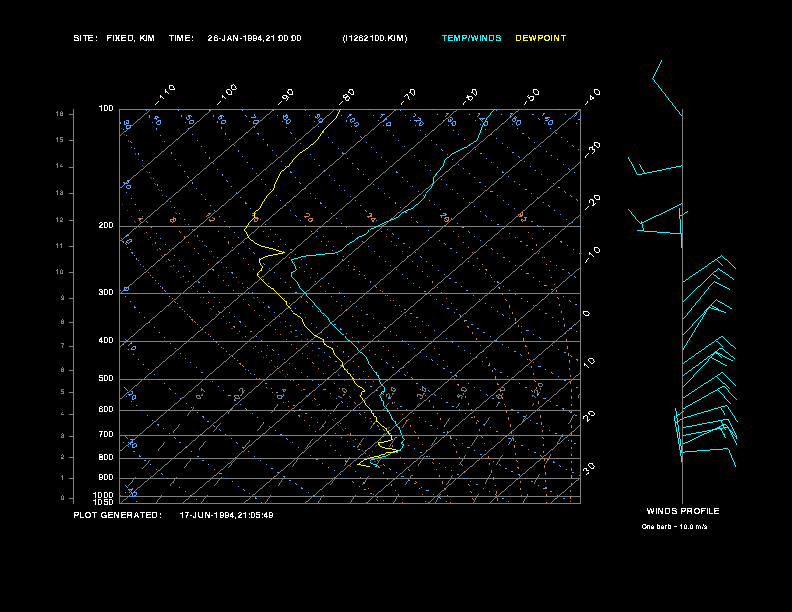Click height scale tick labeled 1

(x=63, y=478)
